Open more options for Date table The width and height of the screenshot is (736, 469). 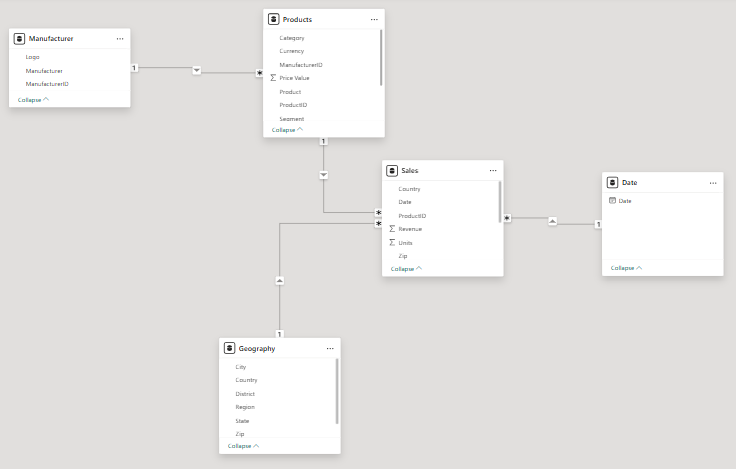713,183
